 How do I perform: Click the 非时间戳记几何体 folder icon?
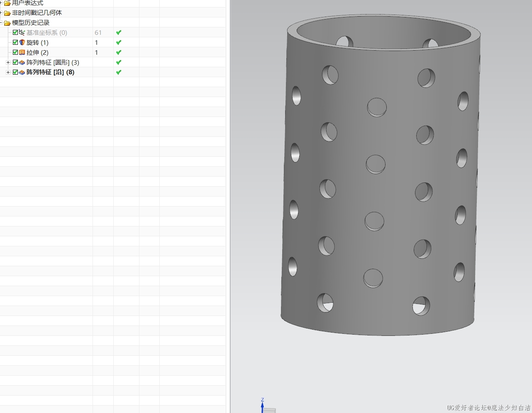(7, 13)
